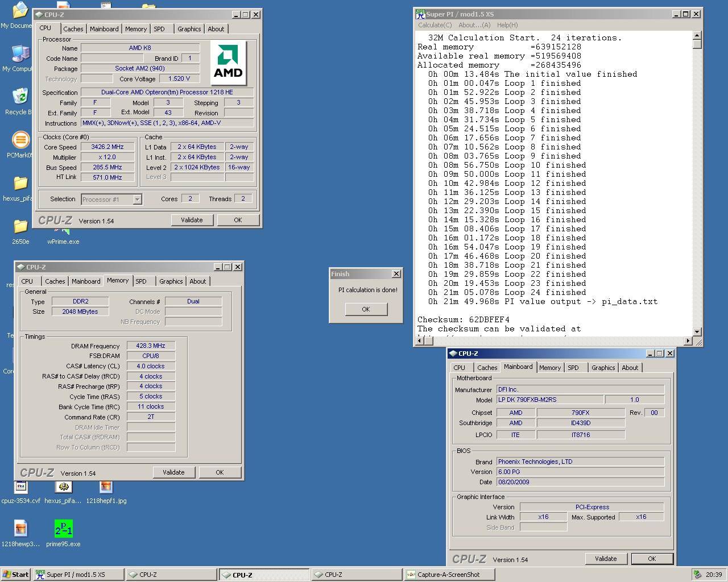Click the Core Speed 3426.2 MHz field

107,147
